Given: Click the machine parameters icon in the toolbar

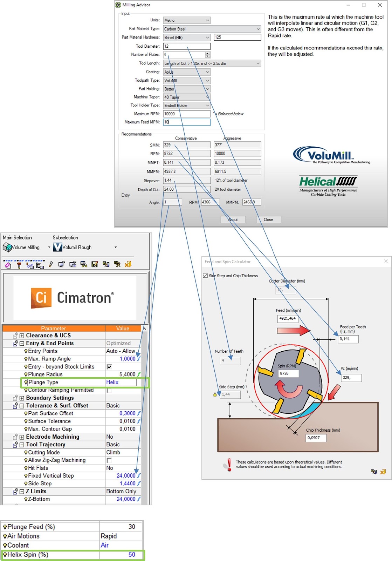Looking at the screenshot, I should point(40,265).
